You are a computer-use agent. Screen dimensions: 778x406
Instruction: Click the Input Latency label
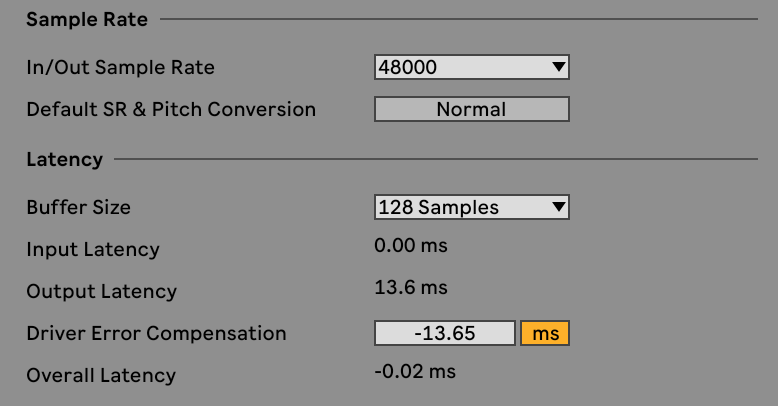pyautogui.click(x=92, y=249)
